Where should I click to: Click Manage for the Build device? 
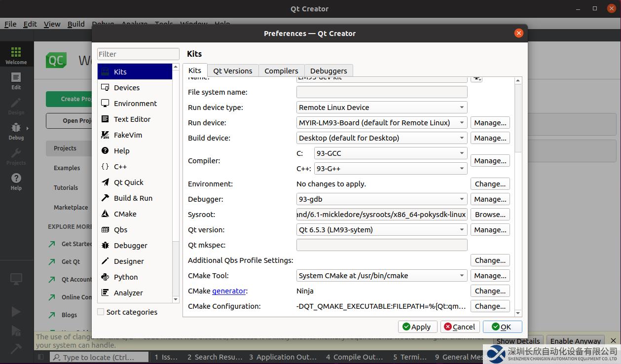(x=490, y=138)
